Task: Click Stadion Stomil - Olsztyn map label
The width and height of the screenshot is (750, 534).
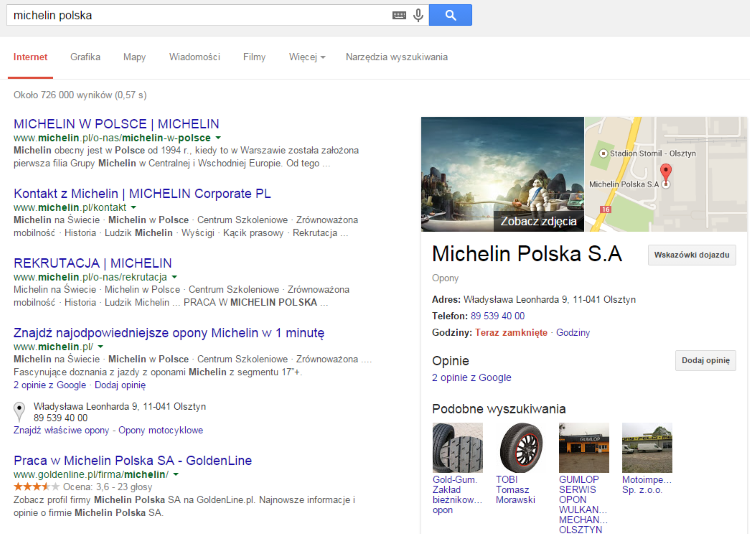Action: click(x=652, y=154)
